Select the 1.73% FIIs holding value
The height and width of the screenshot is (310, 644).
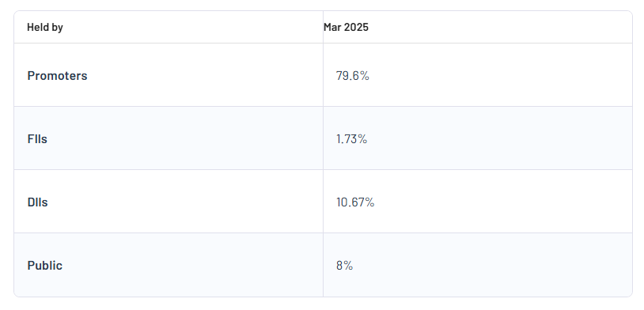click(x=351, y=138)
